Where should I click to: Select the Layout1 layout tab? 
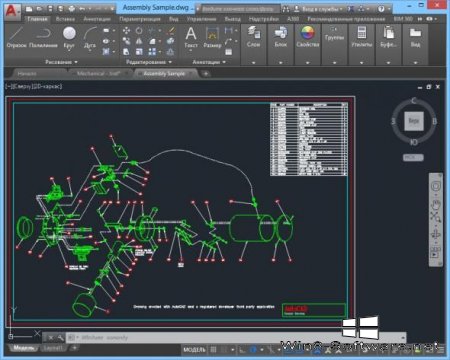(x=53, y=348)
